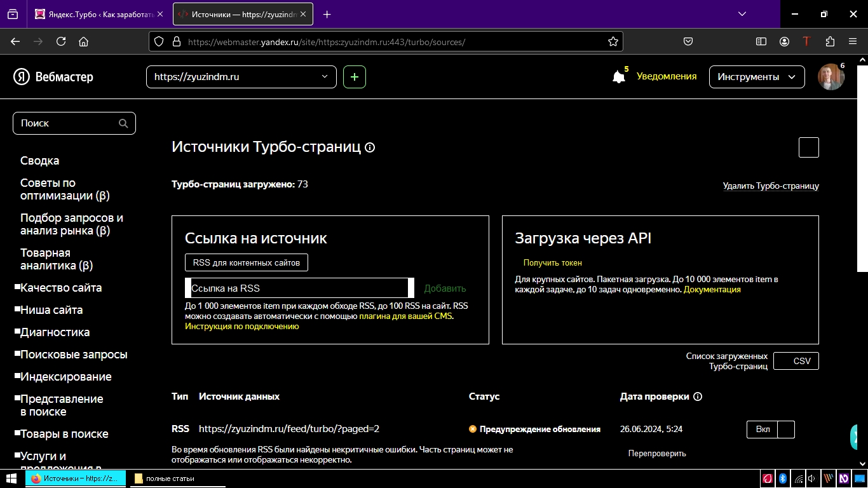
Task: Focus the Ссылка на RSS input field
Action: pos(299,288)
